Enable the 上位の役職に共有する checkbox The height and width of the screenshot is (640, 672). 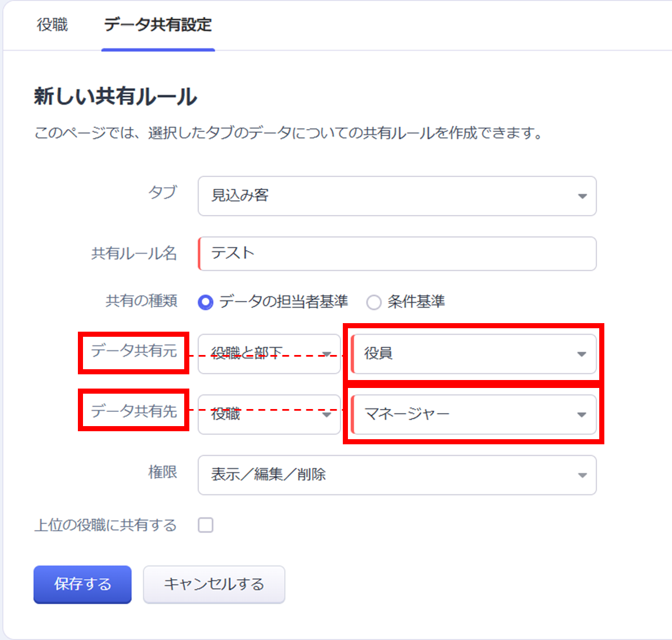point(206,525)
